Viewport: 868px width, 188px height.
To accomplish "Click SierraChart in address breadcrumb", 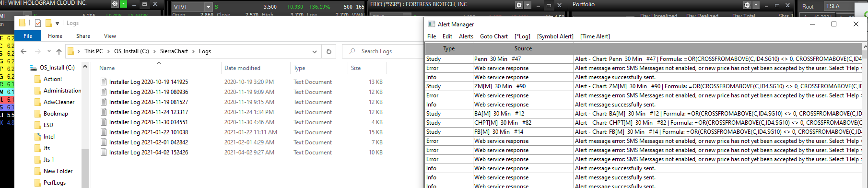I will pos(174,51).
